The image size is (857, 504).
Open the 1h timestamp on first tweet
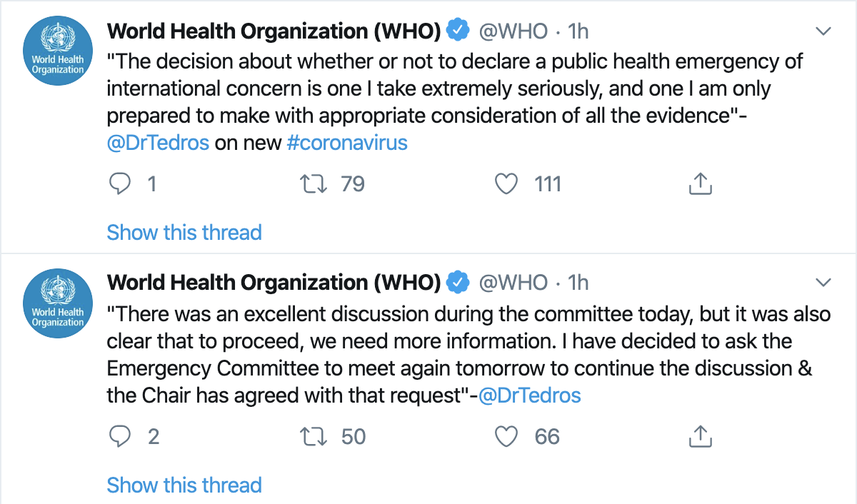tap(578, 31)
